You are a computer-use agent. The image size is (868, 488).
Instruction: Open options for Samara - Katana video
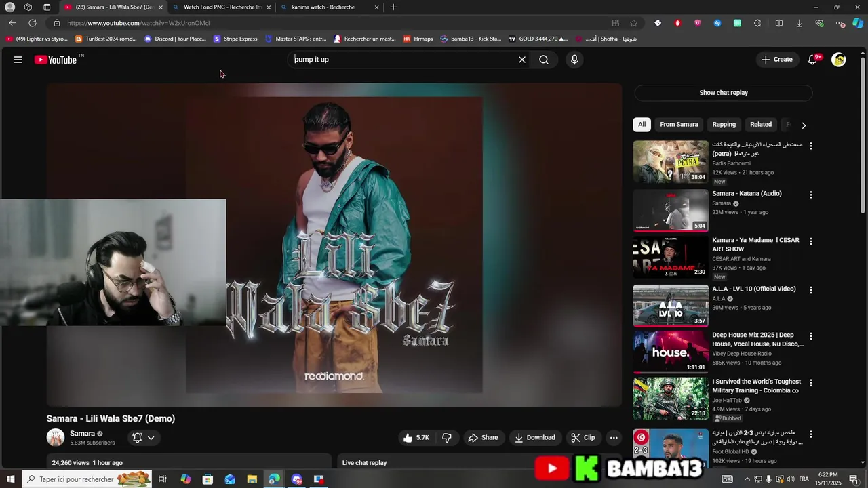(x=810, y=195)
